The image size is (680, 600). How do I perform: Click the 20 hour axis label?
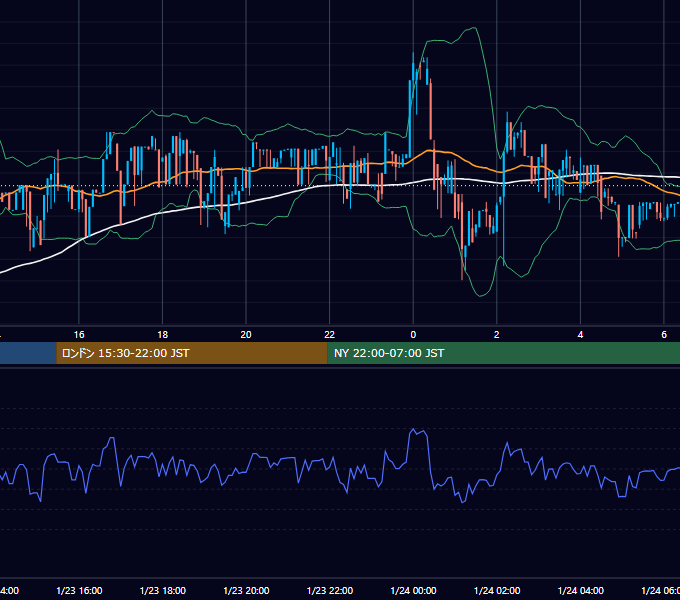point(246,335)
